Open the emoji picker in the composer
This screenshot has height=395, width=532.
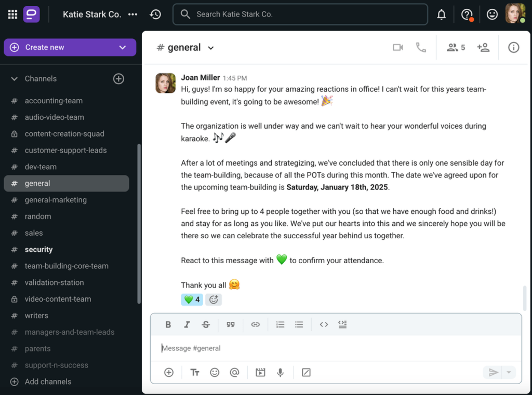215,372
